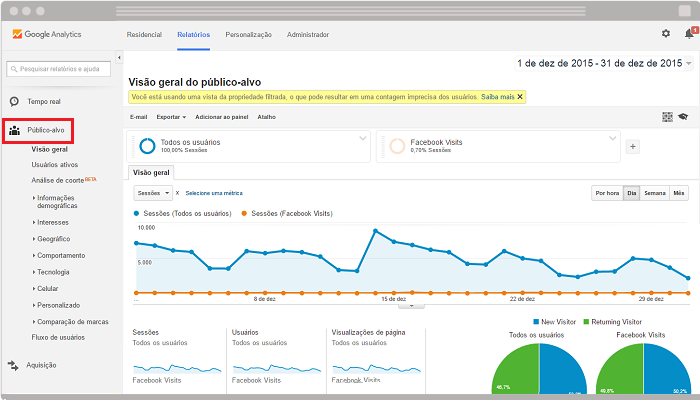Expand the Geográfico section

[51, 239]
